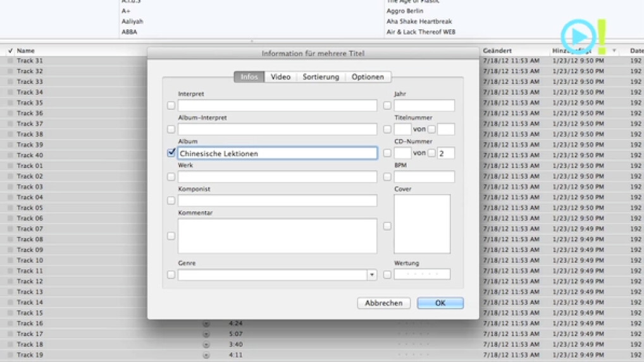Image resolution: width=644 pixels, height=362 pixels.
Task: Tick the checkbox next to Jahr
Action: (387, 106)
